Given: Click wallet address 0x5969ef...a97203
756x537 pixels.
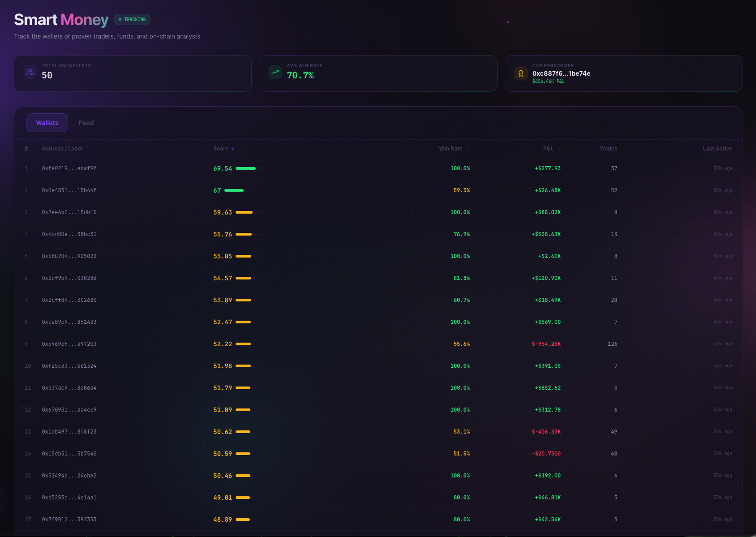Looking at the screenshot, I should point(69,344).
